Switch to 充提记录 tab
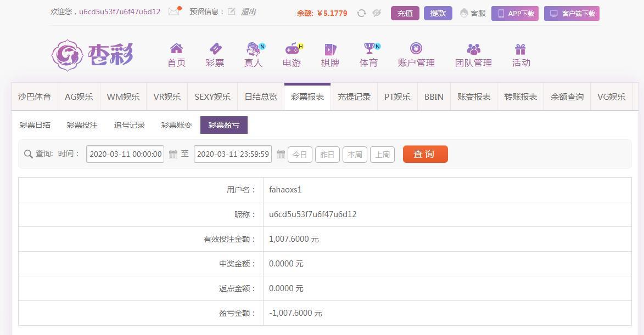Image resolution: width=644 pixels, height=335 pixels. [x=354, y=96]
